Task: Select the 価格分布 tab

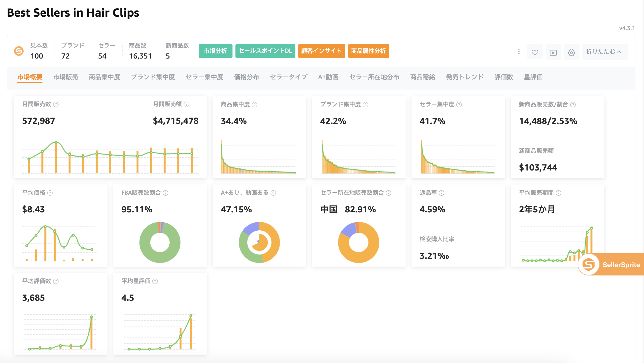Action: click(x=246, y=77)
